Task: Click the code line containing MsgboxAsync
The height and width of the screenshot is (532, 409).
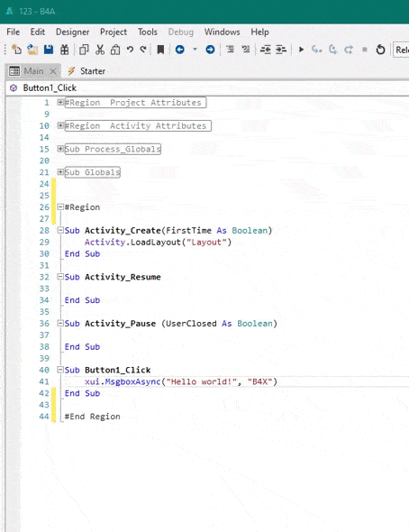Action: coord(180,381)
